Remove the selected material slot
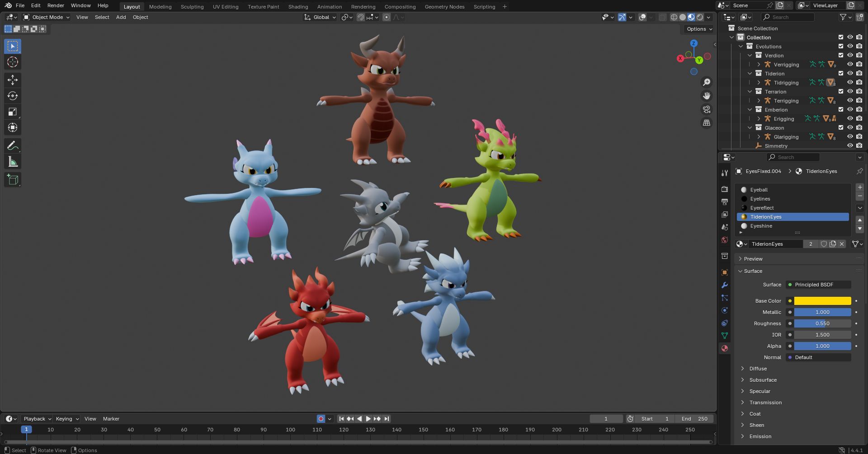868x454 pixels. pos(860,197)
